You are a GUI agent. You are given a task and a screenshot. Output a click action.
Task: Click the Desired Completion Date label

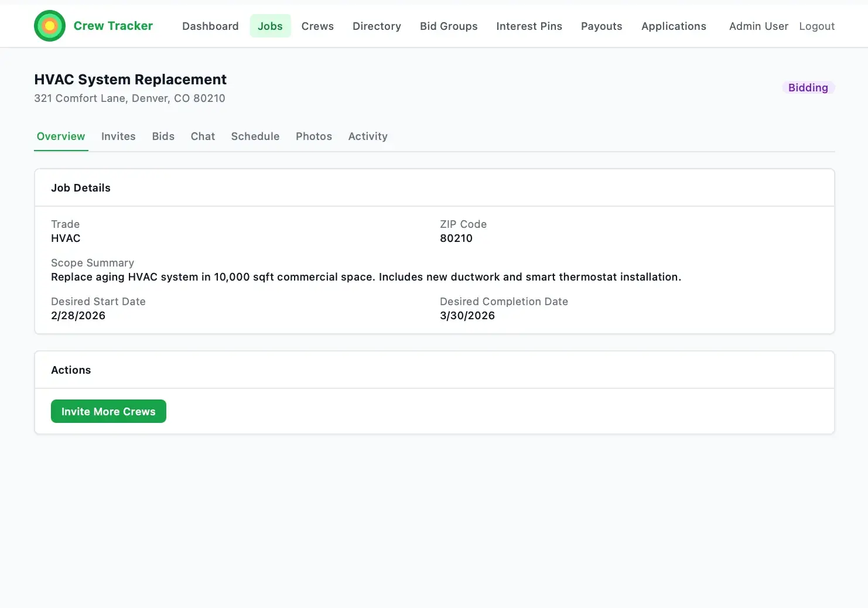click(x=504, y=302)
